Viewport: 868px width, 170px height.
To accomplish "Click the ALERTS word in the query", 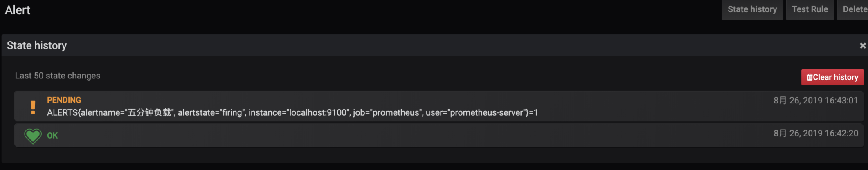I will pos(62,113).
